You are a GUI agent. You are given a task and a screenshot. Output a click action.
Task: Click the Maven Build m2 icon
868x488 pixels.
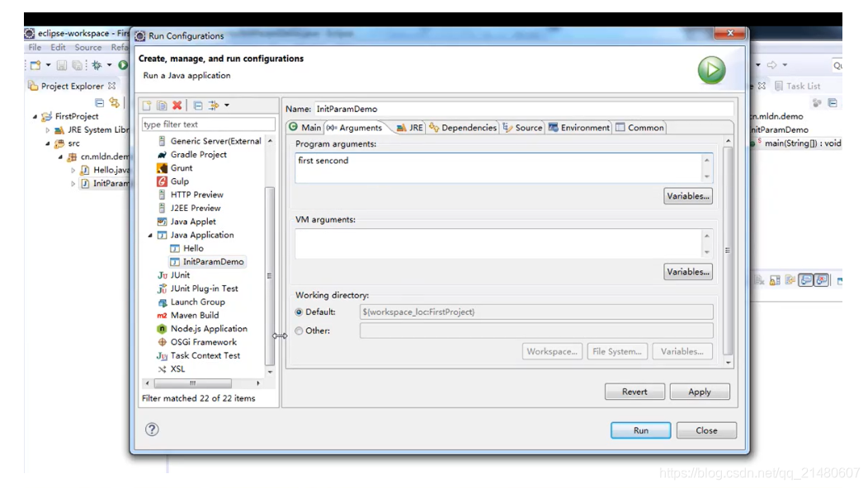[162, 316]
